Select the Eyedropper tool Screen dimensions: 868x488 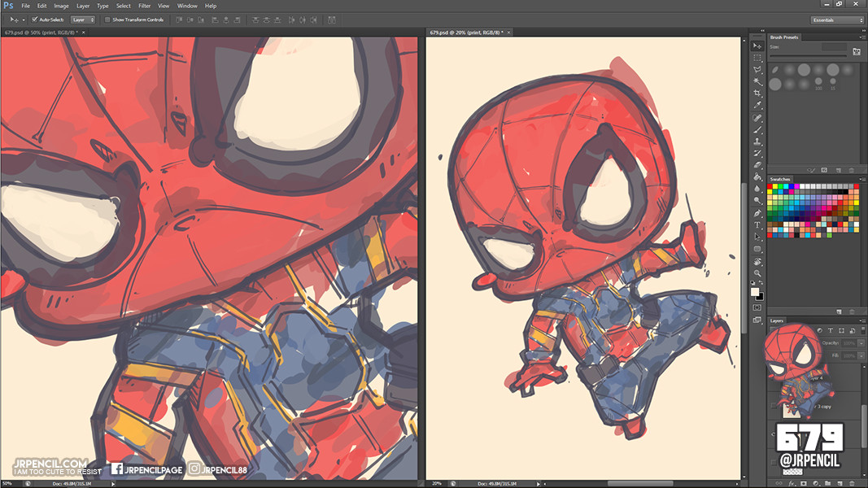757,105
